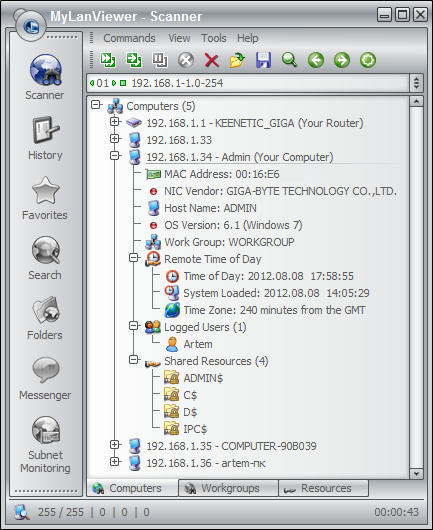This screenshot has height=530, width=433.
Task: Expand the 192.168.1.35 COMPUTER-90B039 node
Action: [x=115, y=445]
